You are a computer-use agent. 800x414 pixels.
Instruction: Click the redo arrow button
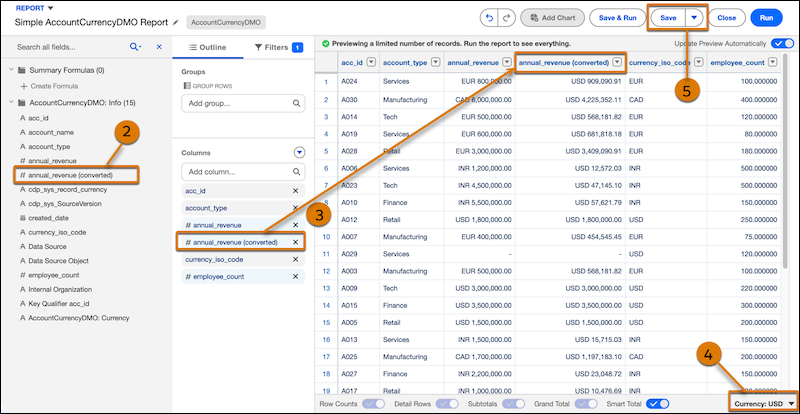[507, 17]
